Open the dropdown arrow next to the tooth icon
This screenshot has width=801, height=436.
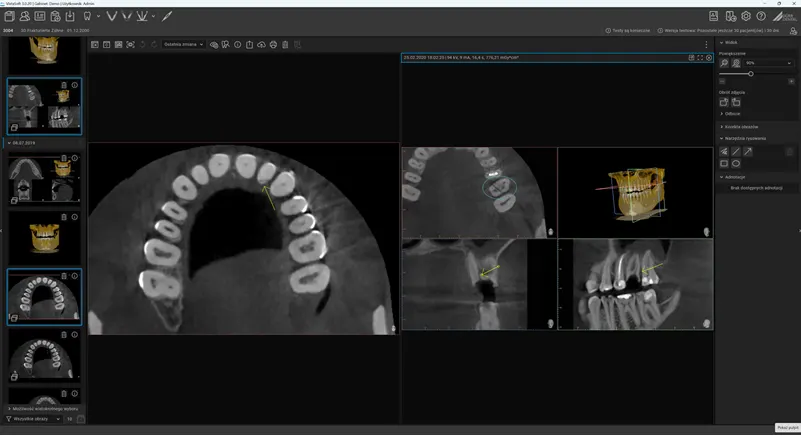point(98,16)
